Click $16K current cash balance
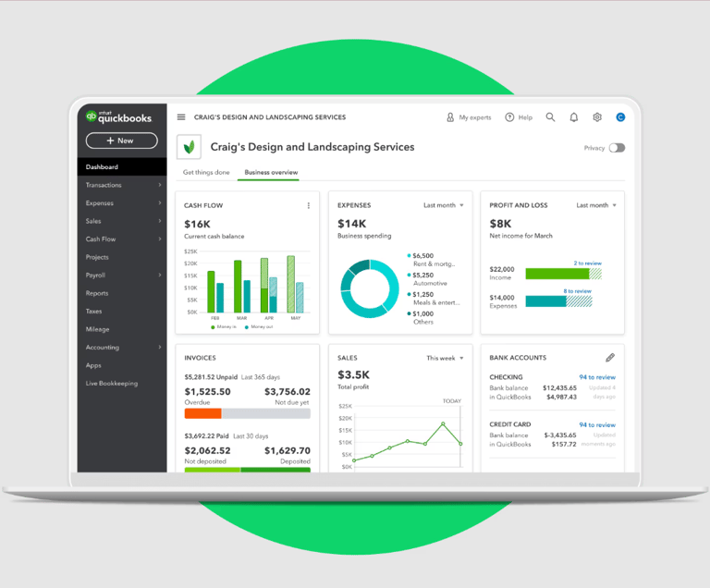The image size is (710, 588). point(198,225)
